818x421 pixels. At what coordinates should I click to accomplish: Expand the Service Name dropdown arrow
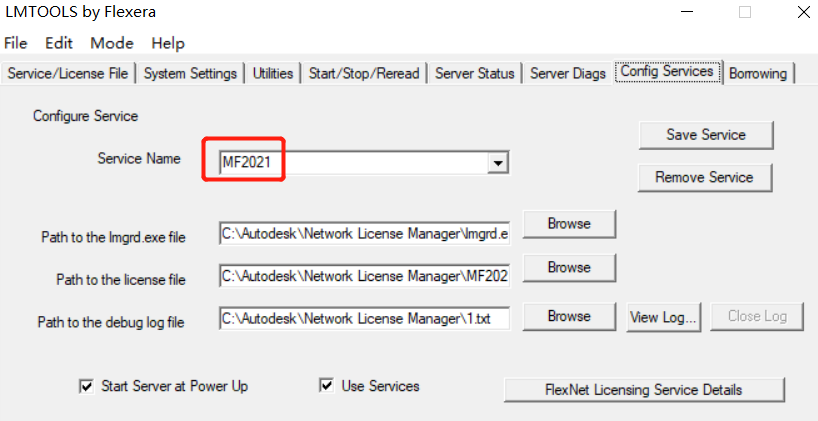[498, 163]
